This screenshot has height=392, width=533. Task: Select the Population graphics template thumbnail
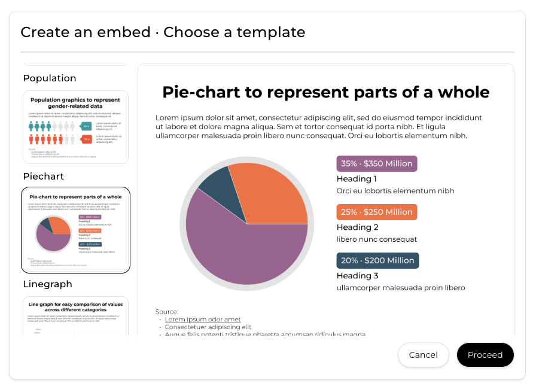point(75,127)
